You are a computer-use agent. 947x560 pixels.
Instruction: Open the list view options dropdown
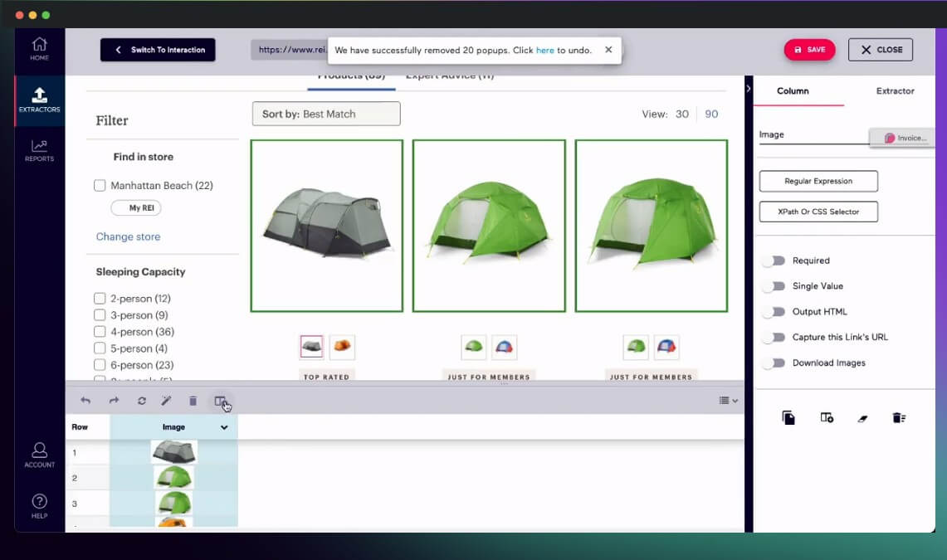[x=728, y=401]
